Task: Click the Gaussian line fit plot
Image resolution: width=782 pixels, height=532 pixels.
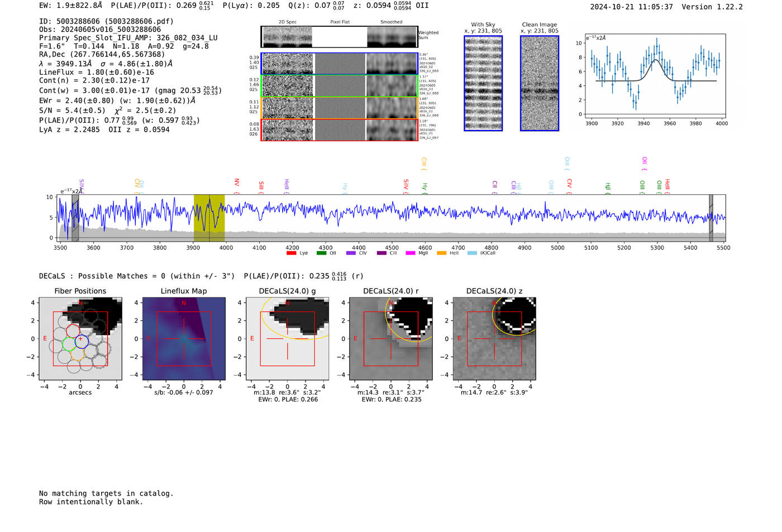Action: [655, 77]
